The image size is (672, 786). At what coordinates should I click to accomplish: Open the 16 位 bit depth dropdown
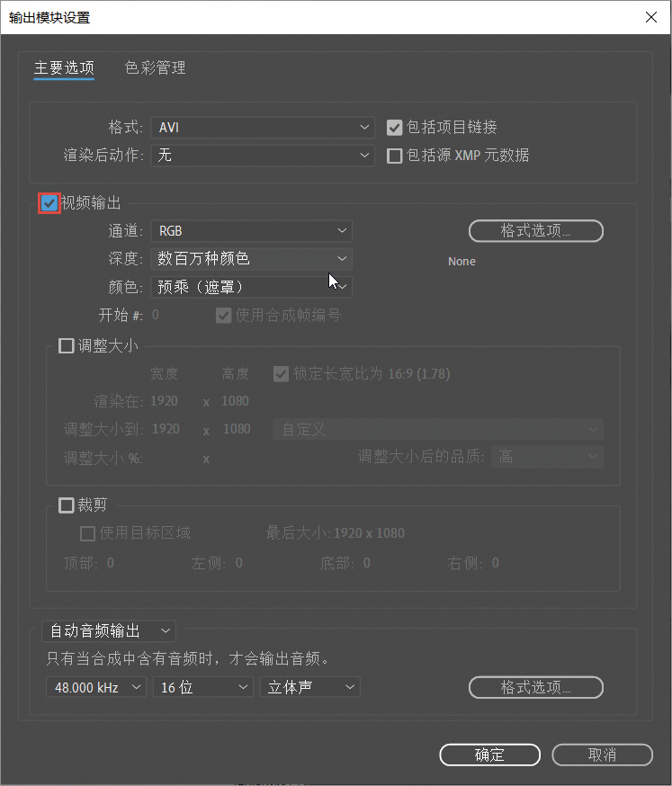pos(203,687)
